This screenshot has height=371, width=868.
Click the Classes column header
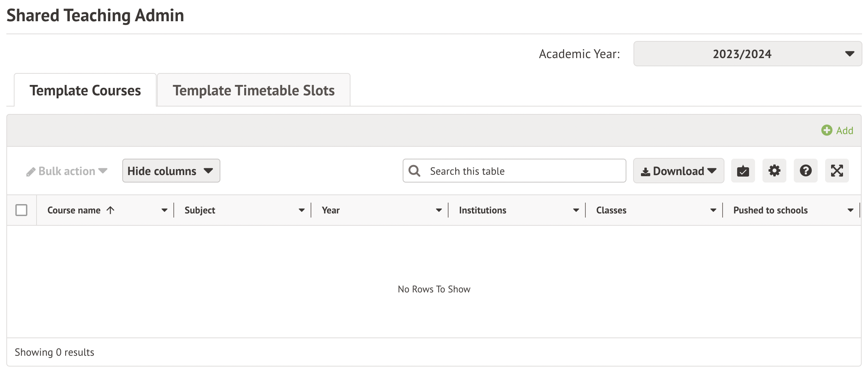coord(611,210)
